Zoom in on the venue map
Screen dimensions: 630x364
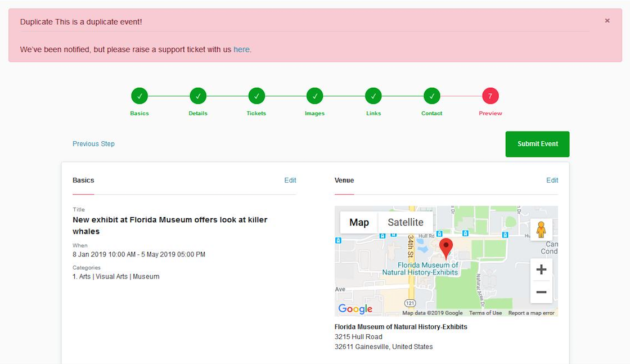click(x=541, y=269)
